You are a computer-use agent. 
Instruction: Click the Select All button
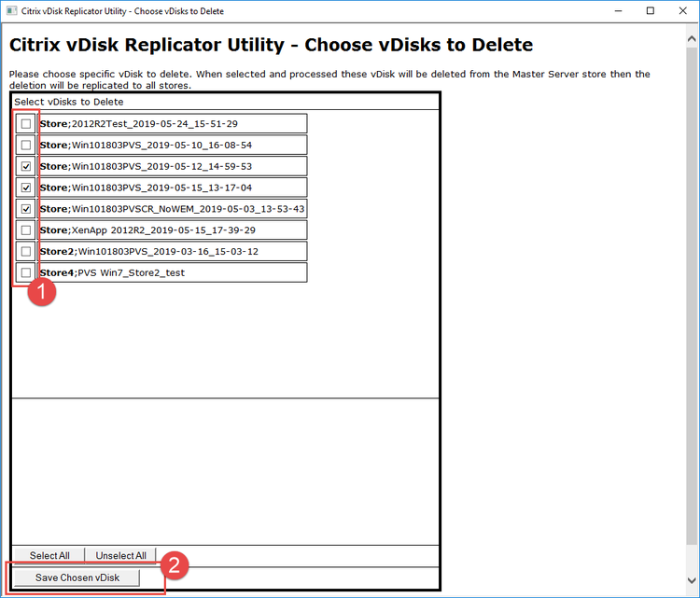[x=49, y=556]
